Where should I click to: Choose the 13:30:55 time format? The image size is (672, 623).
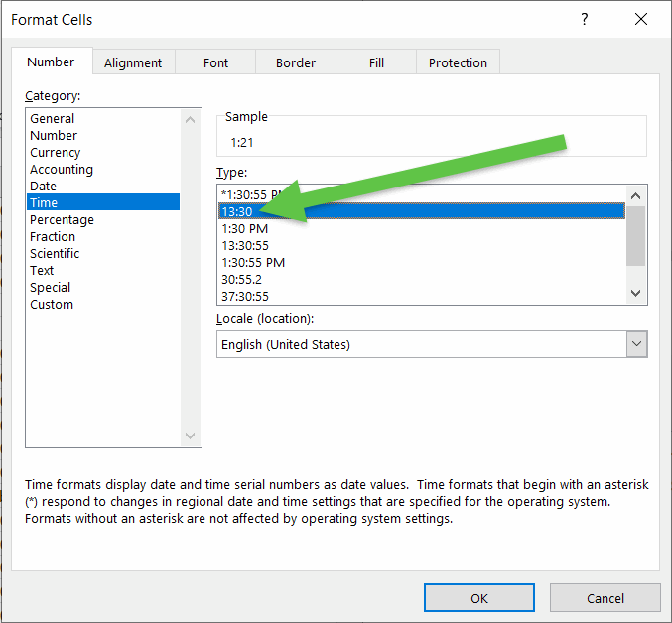point(245,245)
